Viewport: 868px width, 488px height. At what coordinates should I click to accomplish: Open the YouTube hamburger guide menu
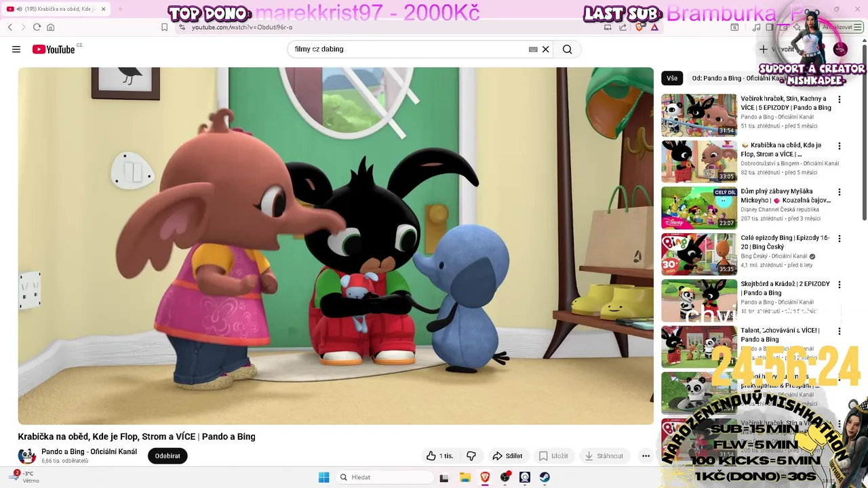16,49
